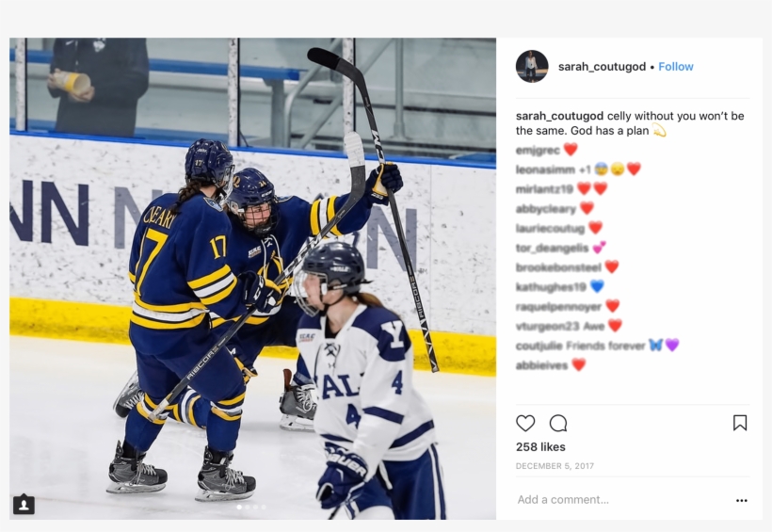This screenshot has height=532, width=772.
Task: Save post with bookmark icon
Action: coord(740,423)
